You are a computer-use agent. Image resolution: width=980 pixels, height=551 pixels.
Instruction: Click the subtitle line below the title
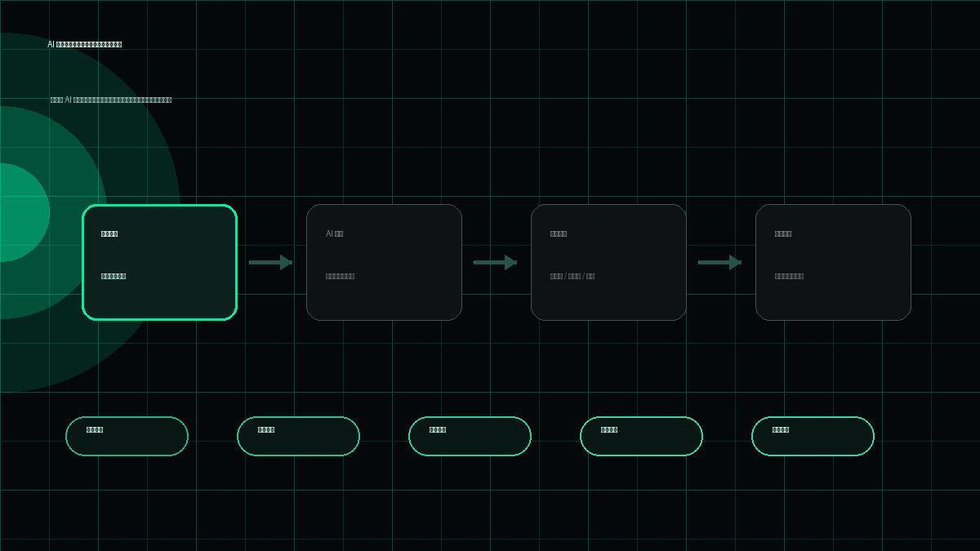coord(111,100)
